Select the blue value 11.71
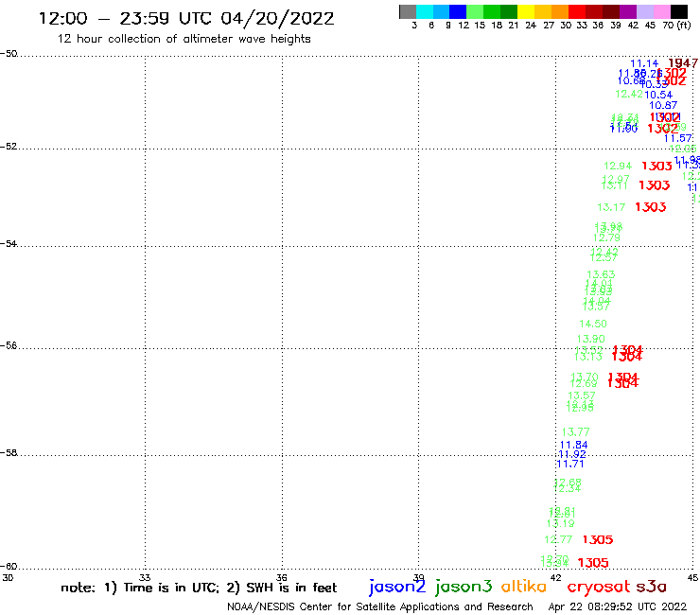This screenshot has height=615, width=700. click(x=570, y=464)
